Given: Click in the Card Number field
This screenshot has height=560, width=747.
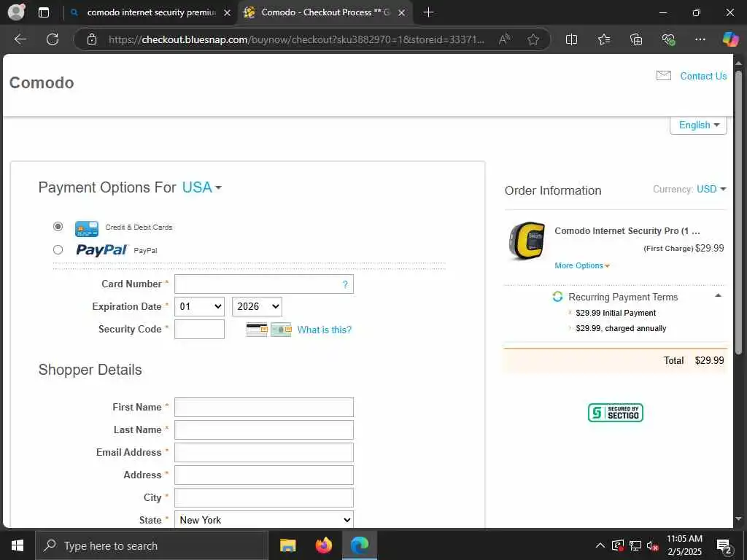Looking at the screenshot, I should (264, 284).
